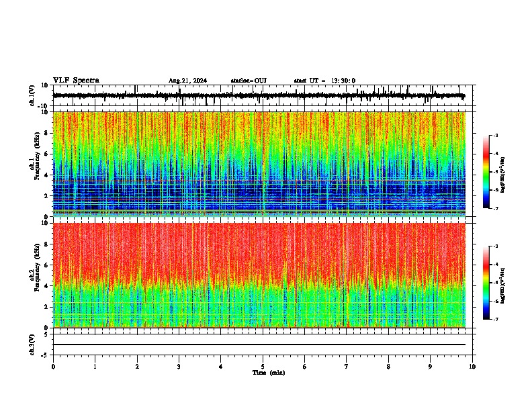Click the "VLF Spectra" title text

pyautogui.click(x=77, y=81)
